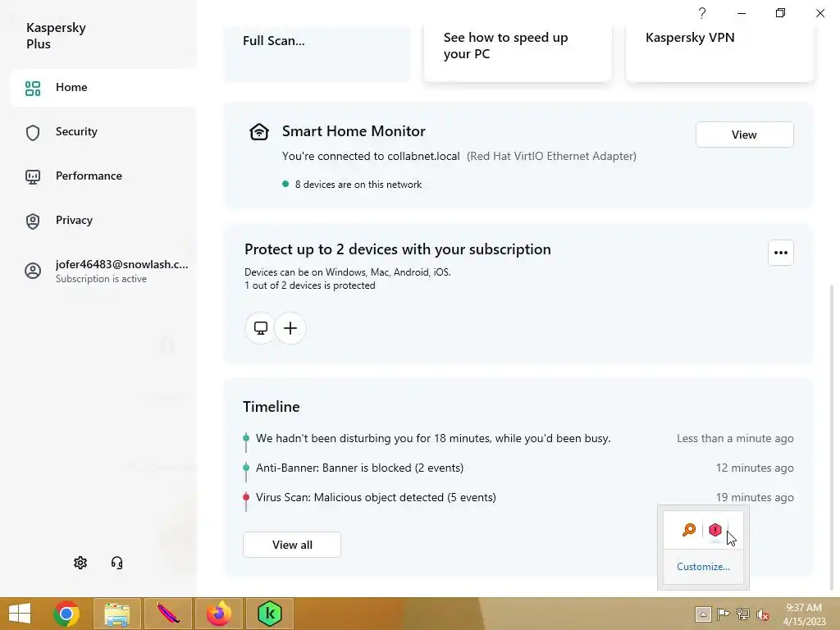Select 'Anti-Banner: Banner is blocked' timeline entry
The width and height of the screenshot is (840, 630).
click(359, 468)
